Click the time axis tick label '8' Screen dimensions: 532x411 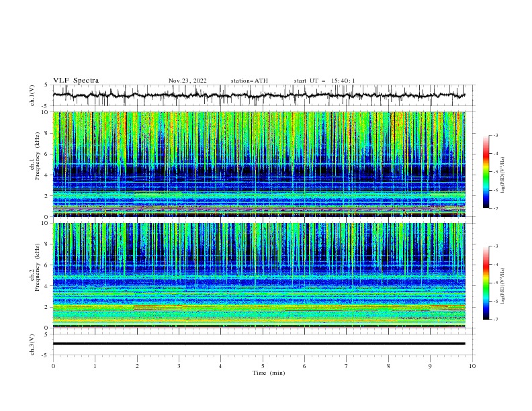[388, 366]
